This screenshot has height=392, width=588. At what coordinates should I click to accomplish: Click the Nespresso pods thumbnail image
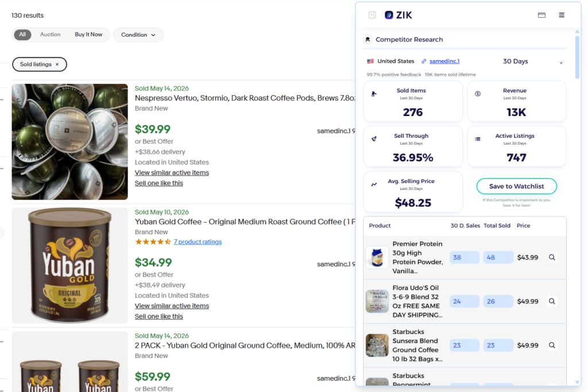(x=69, y=142)
